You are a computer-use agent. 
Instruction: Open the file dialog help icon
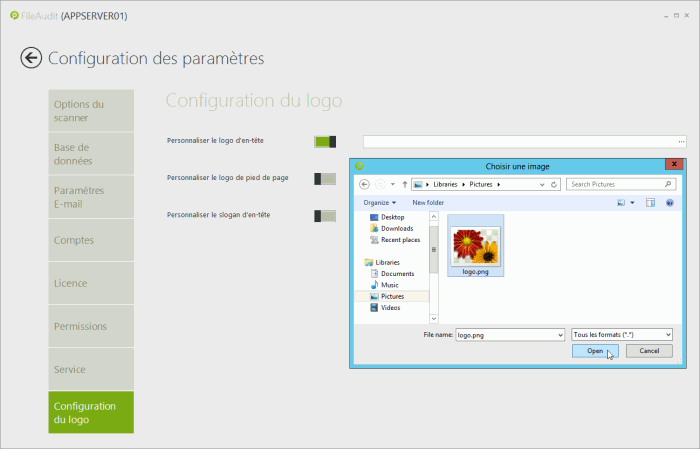tap(670, 202)
